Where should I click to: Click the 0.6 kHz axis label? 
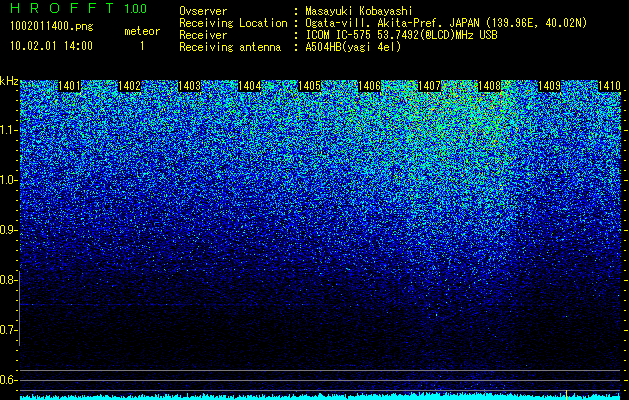pyautogui.click(x=8, y=380)
